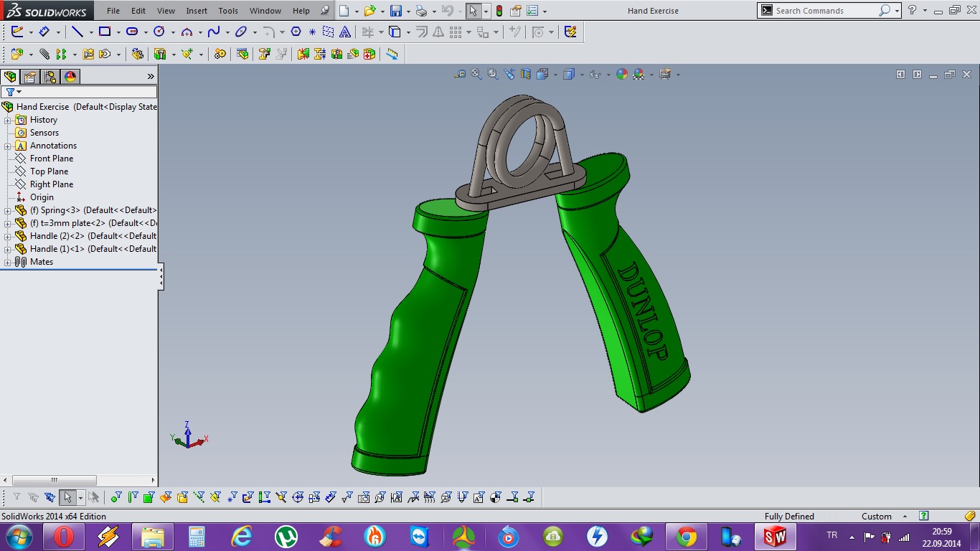Select Sensors in the feature tree

44,133
